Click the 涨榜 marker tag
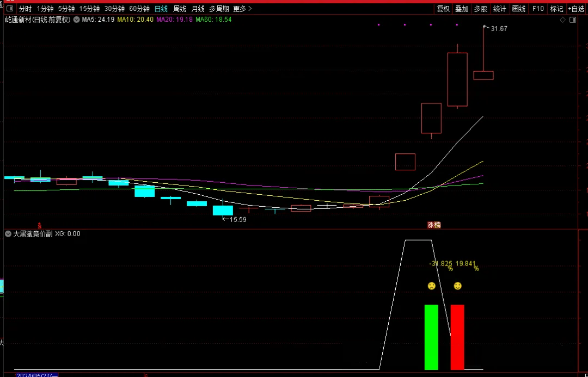Viewport: 588px width, 377px height. 434,225
